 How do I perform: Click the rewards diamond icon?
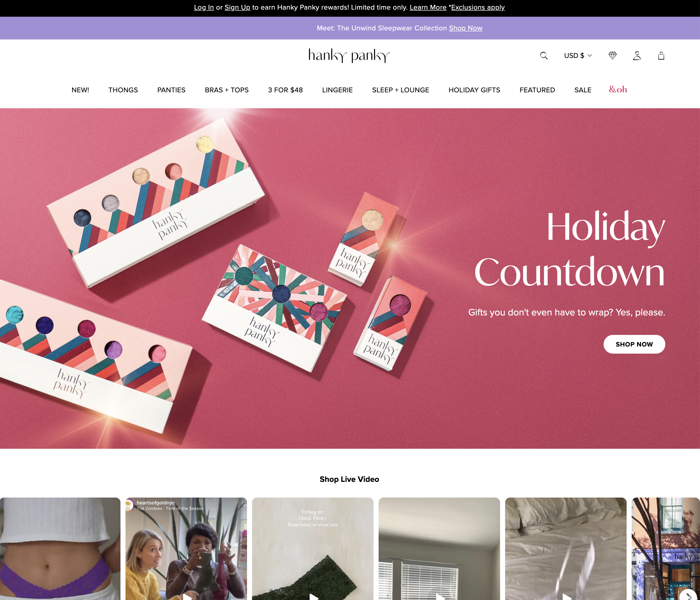click(612, 55)
